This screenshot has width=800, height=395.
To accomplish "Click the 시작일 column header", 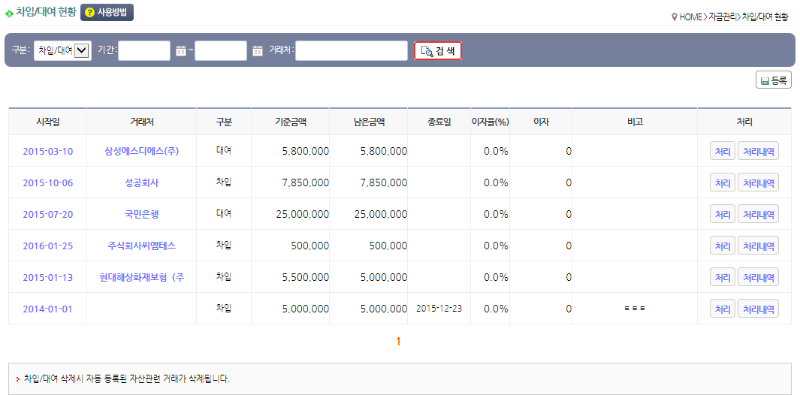I will [47, 122].
